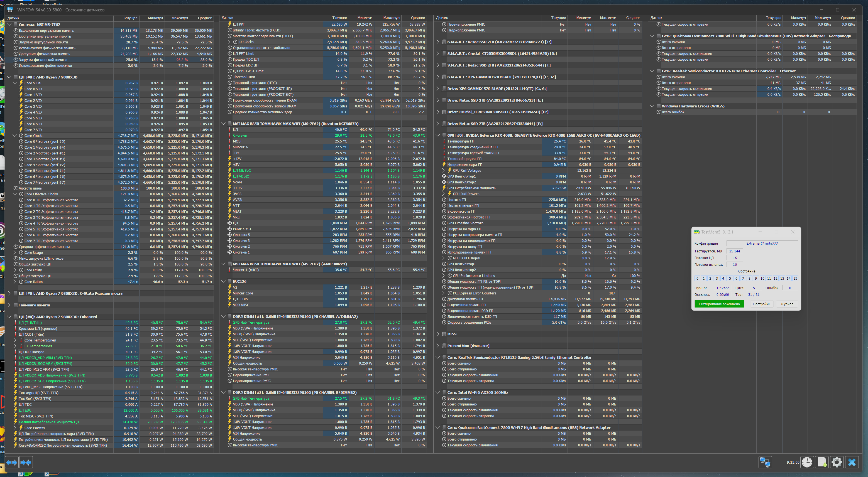Select the ЦП (Tctl/Tdie) temperature row
This screenshot has height=477, width=868.
point(30,323)
